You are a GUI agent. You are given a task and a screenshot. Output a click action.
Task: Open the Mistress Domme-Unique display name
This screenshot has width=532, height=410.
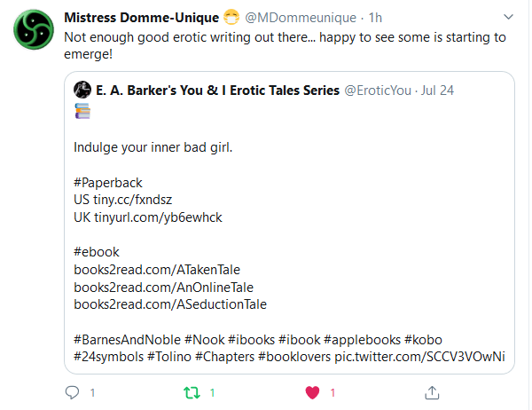click(x=142, y=18)
